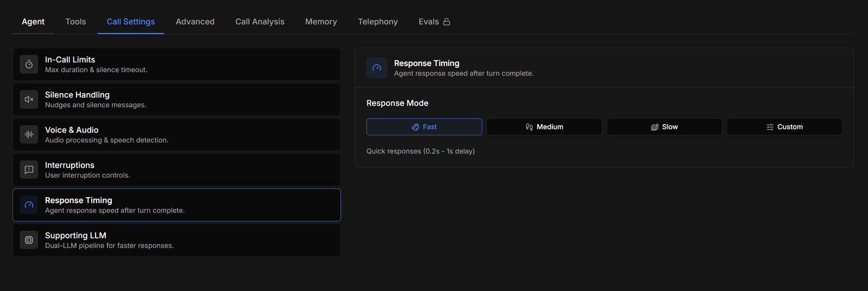
Task: Switch to the Memory tab
Action: click(321, 22)
